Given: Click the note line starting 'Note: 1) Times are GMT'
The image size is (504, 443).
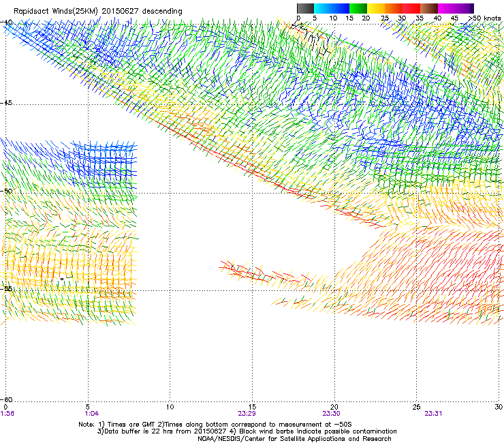Looking at the screenshot, I should pyautogui.click(x=215, y=425).
